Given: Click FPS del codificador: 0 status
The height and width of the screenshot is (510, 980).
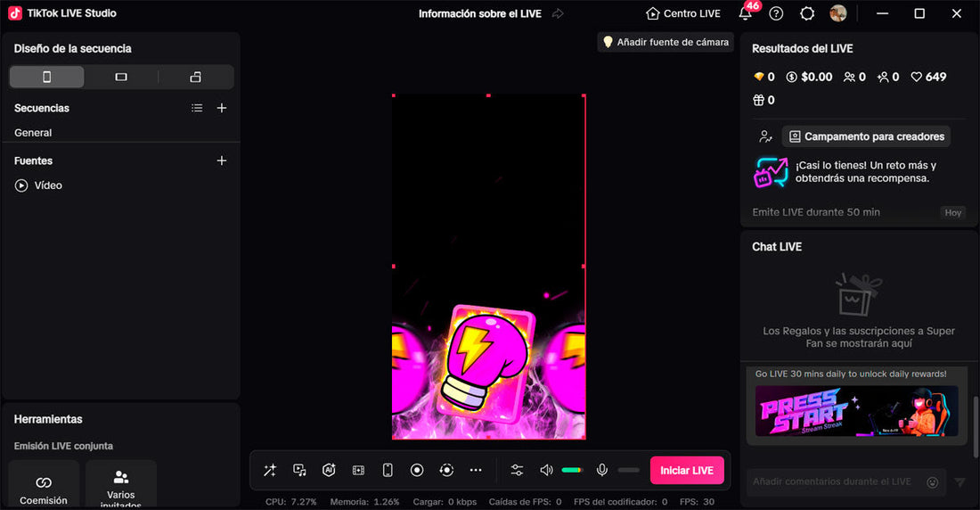Looking at the screenshot, I should click(621, 502).
